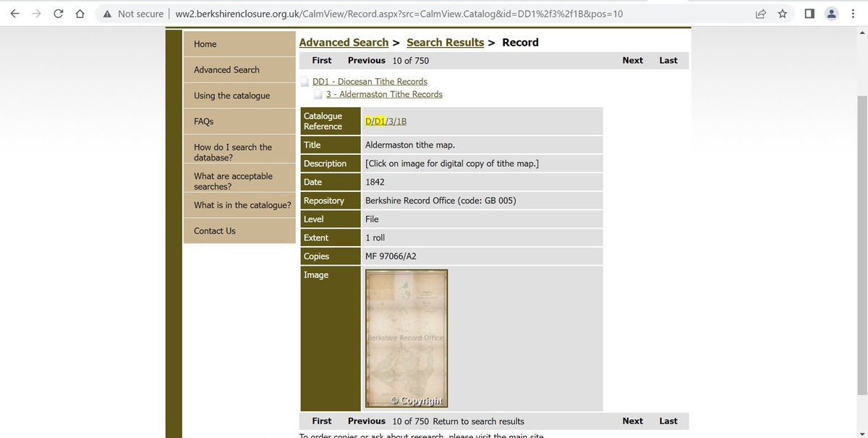Reload the current catalogue page

pos(58,13)
